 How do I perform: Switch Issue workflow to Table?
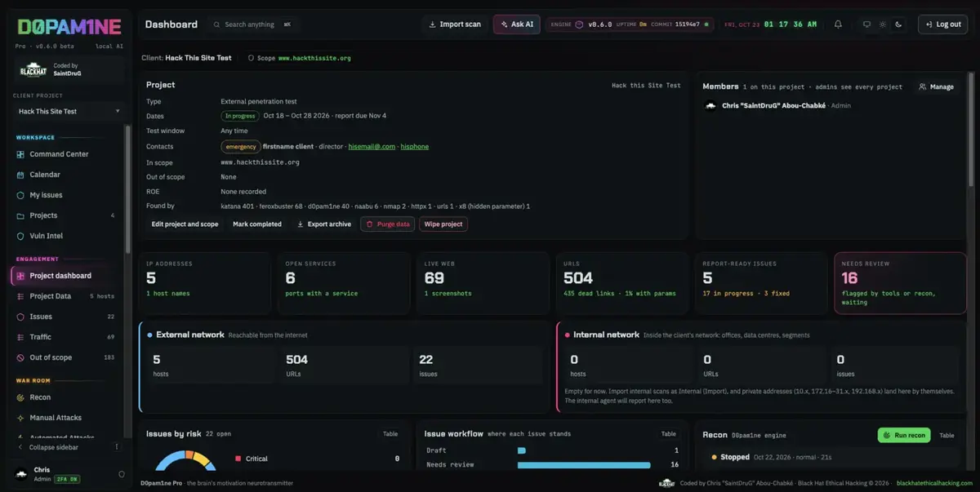pos(668,434)
